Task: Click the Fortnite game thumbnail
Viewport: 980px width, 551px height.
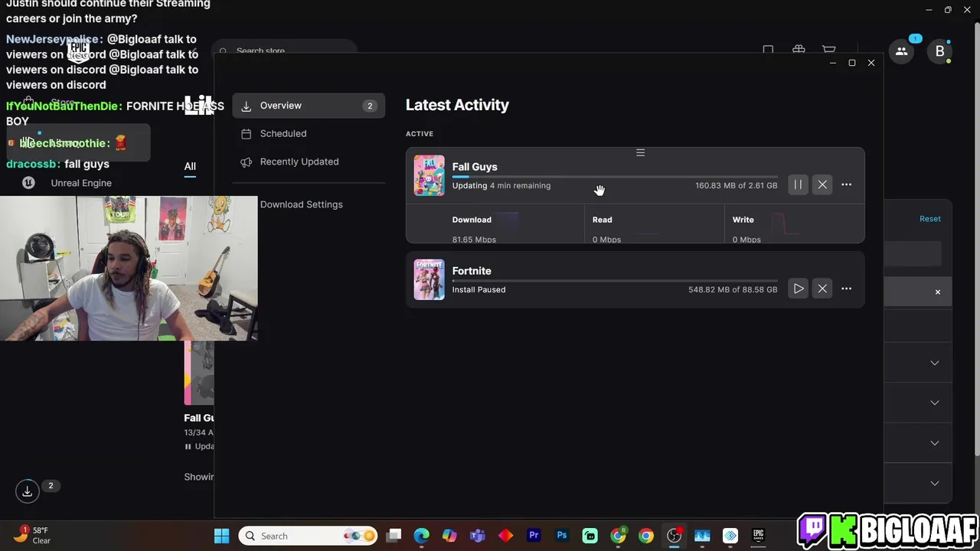Action: [429, 279]
